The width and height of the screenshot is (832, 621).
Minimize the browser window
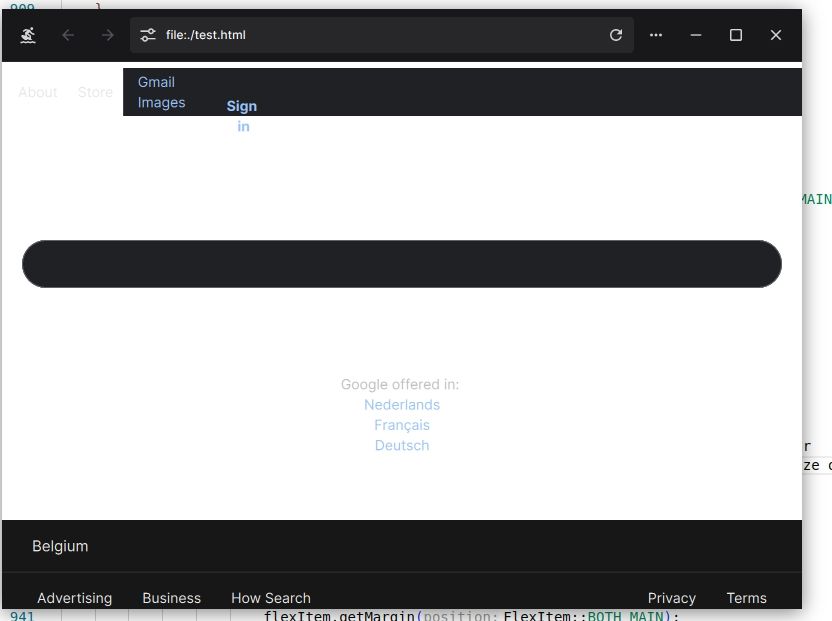[x=696, y=35]
